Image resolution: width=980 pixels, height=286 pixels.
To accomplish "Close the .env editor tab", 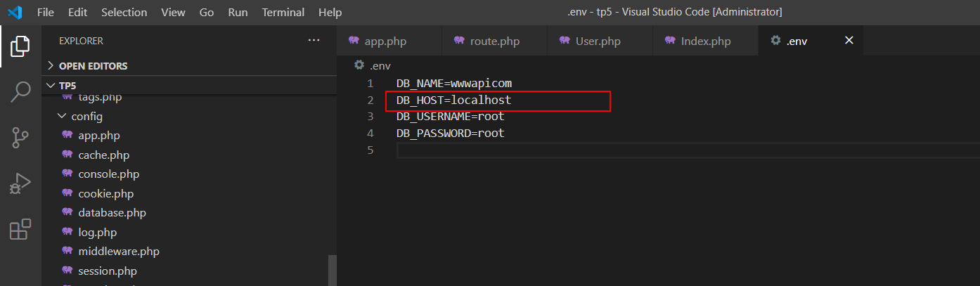I will click(849, 41).
